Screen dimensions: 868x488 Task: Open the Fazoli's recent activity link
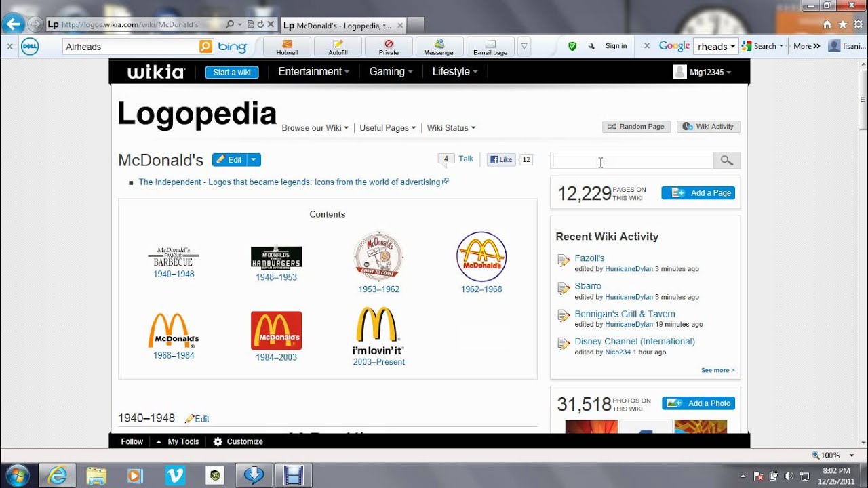tap(589, 258)
